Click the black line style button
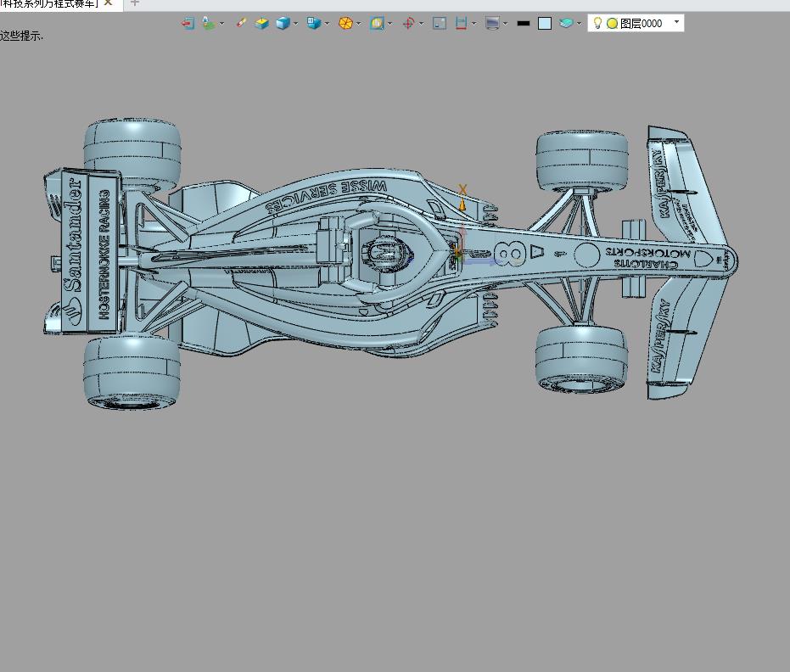 524,24
